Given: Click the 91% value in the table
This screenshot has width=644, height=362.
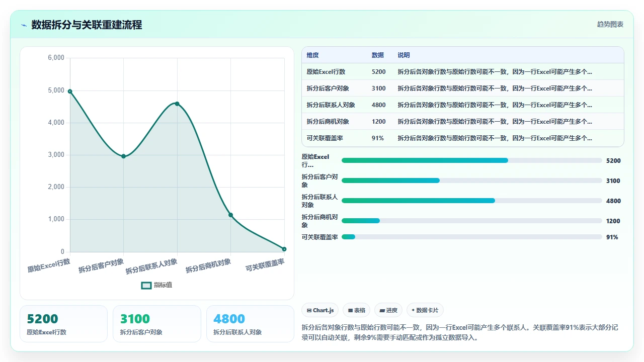Looking at the screenshot, I should [378, 138].
